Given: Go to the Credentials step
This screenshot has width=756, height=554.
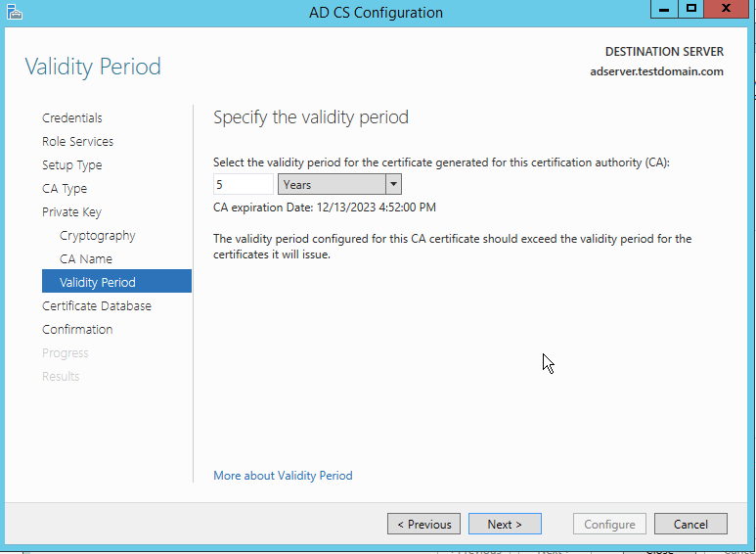Looking at the screenshot, I should coord(72,118).
